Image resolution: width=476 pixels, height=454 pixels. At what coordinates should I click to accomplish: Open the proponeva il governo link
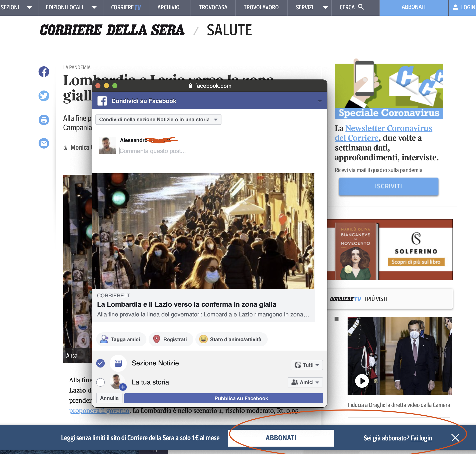[x=99, y=411]
